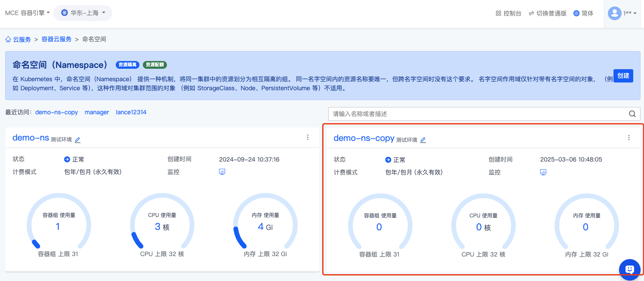This screenshot has height=281, width=644.
Task: Click the edit pencil icon beside demo-ns
Action: pyautogui.click(x=77, y=140)
